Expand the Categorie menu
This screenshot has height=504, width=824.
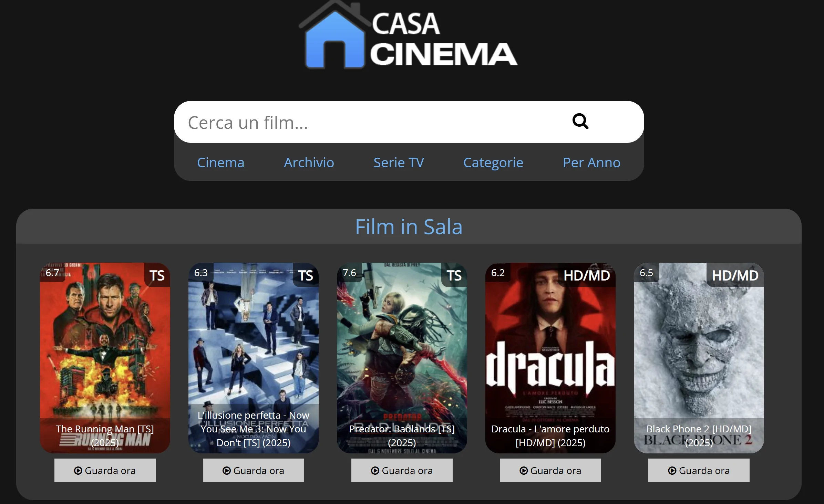pyautogui.click(x=493, y=162)
